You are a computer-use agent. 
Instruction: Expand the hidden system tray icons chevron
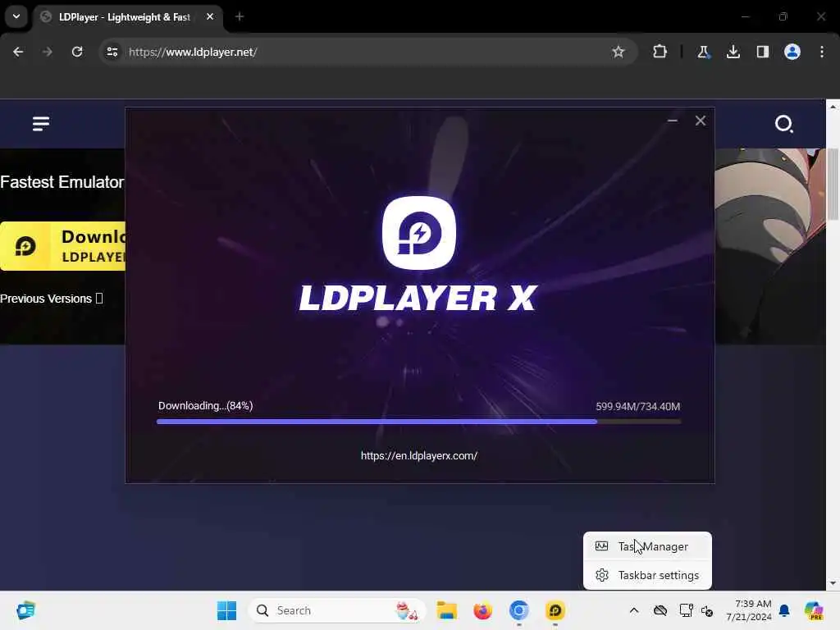click(x=634, y=610)
